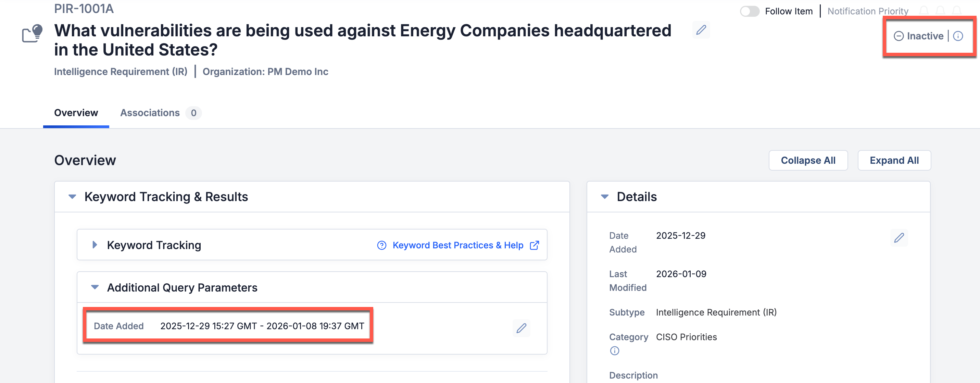Open Keyword Best Practices via external link icon

(x=535, y=245)
